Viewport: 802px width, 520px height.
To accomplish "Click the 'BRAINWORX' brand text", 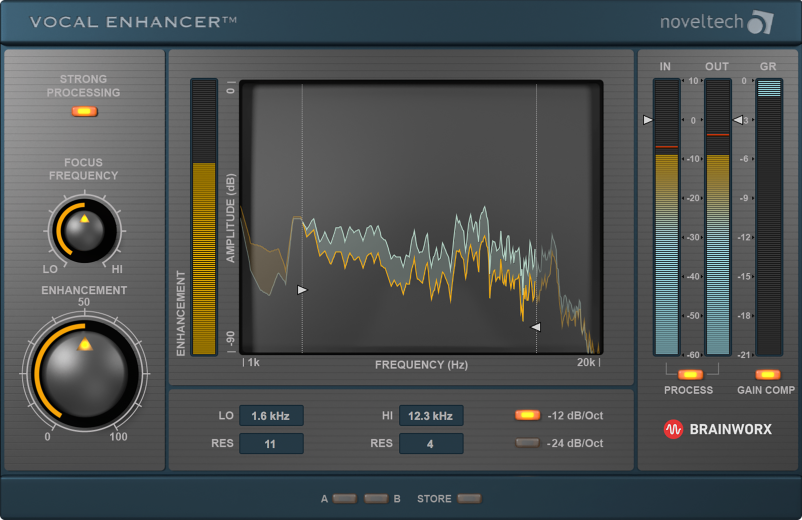I will (730, 429).
